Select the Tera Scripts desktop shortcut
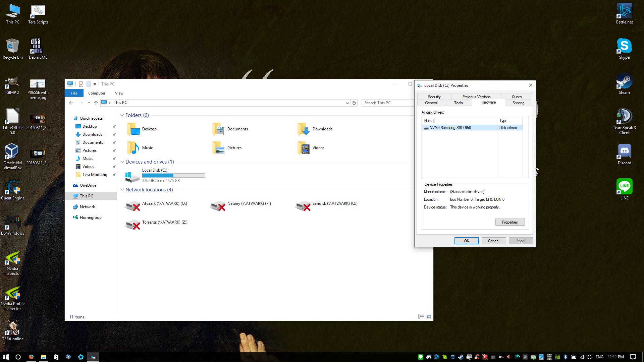The image size is (644, 362). [x=38, y=14]
